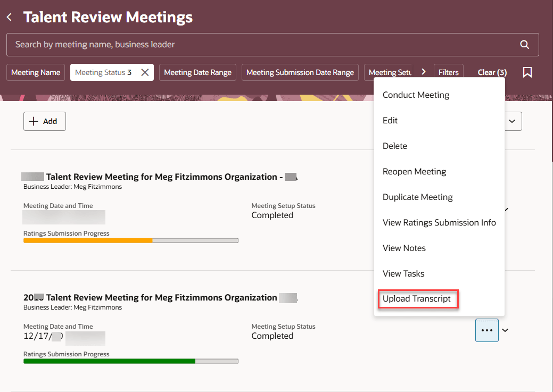Open the first Talent Review Meeting title
Viewport: 553px width, 392px height.
coord(160,177)
